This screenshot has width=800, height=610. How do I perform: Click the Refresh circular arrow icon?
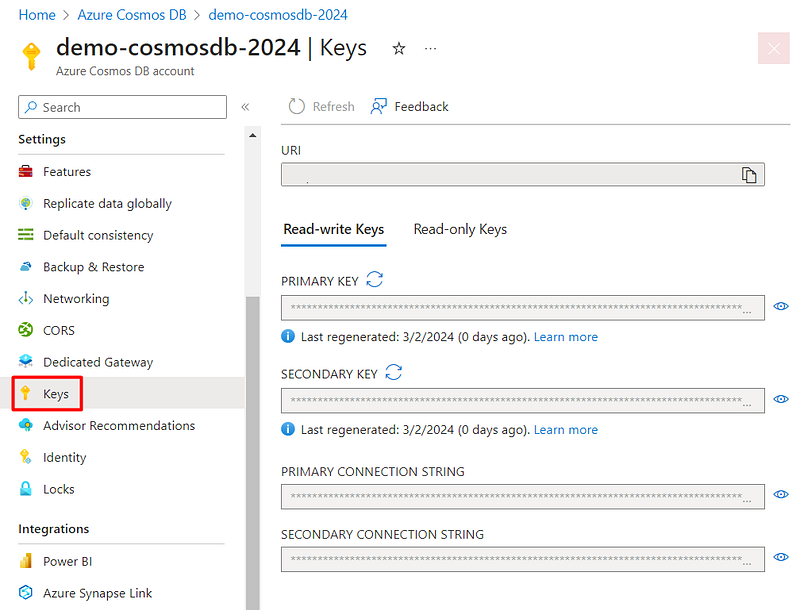point(296,106)
